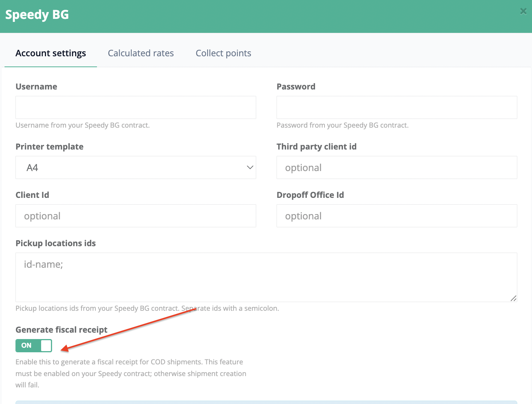Focus the Password input field
The width and height of the screenshot is (532, 404).
click(397, 107)
